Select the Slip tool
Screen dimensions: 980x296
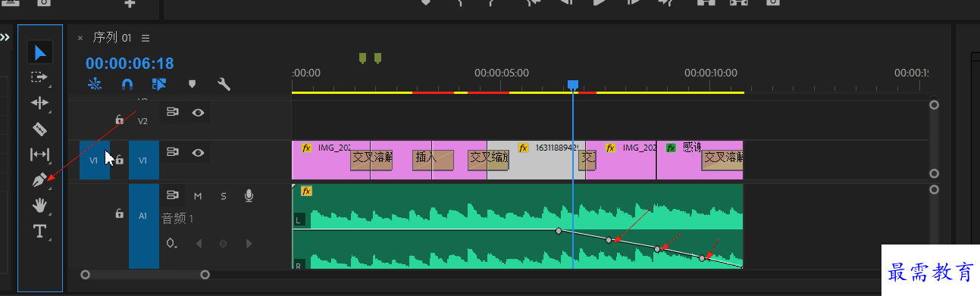(x=40, y=154)
